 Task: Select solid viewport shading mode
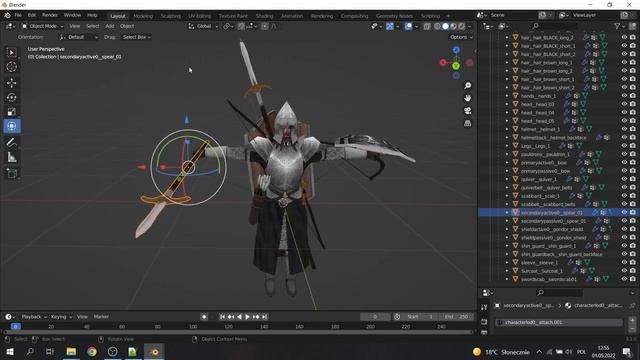[x=445, y=26]
